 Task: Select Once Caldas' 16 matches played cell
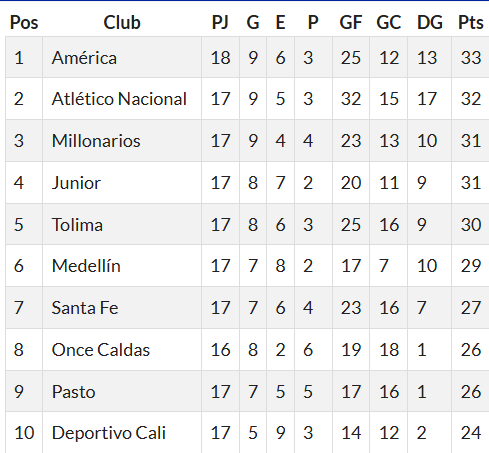(220, 350)
